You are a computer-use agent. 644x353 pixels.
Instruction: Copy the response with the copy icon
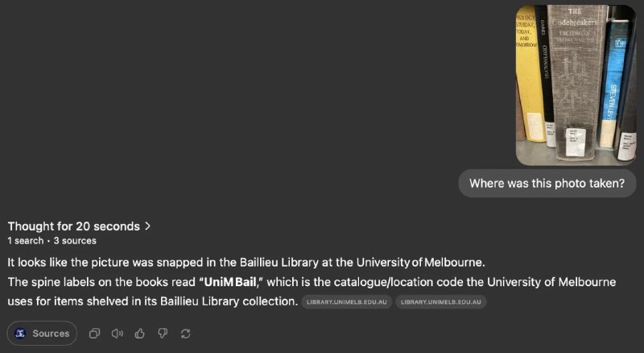94,333
